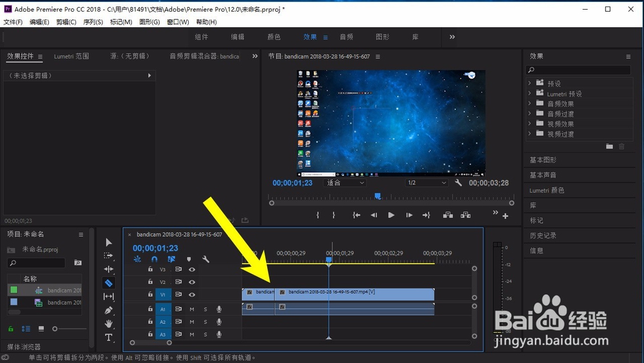
Task: Open the 历史记录 panel
Action: [x=543, y=235]
